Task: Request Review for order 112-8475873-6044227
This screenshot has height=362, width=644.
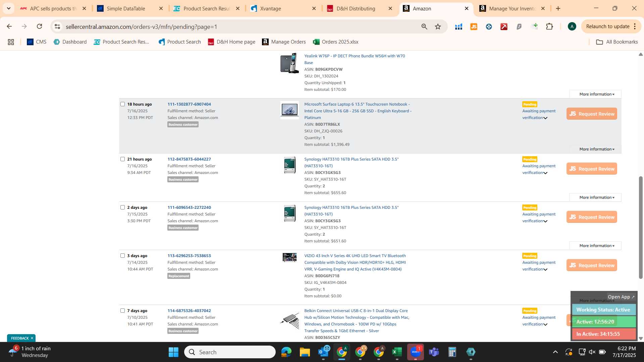Action: pos(592,169)
